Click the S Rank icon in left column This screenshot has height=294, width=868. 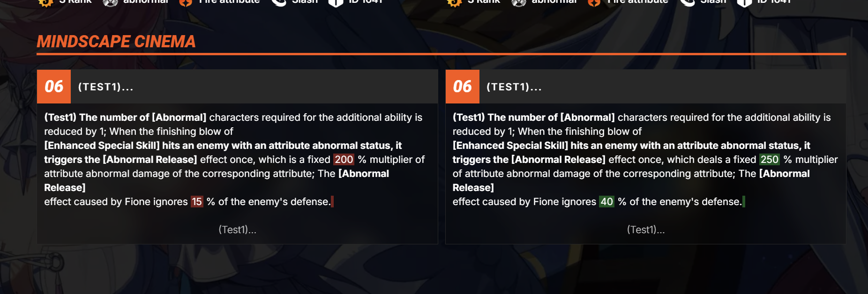pyautogui.click(x=45, y=2)
